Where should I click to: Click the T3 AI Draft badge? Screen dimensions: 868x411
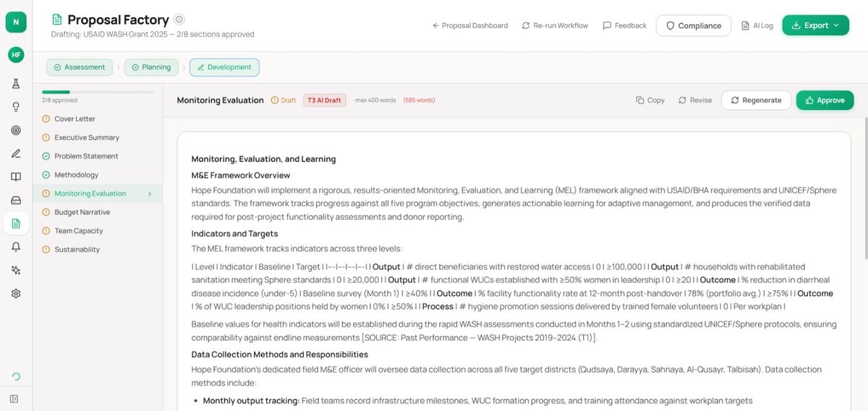(325, 101)
